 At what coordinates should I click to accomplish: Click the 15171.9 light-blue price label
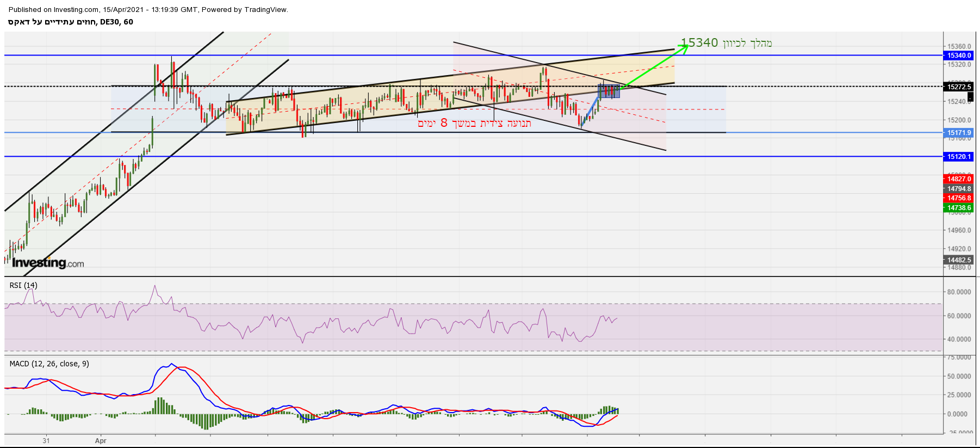point(959,133)
